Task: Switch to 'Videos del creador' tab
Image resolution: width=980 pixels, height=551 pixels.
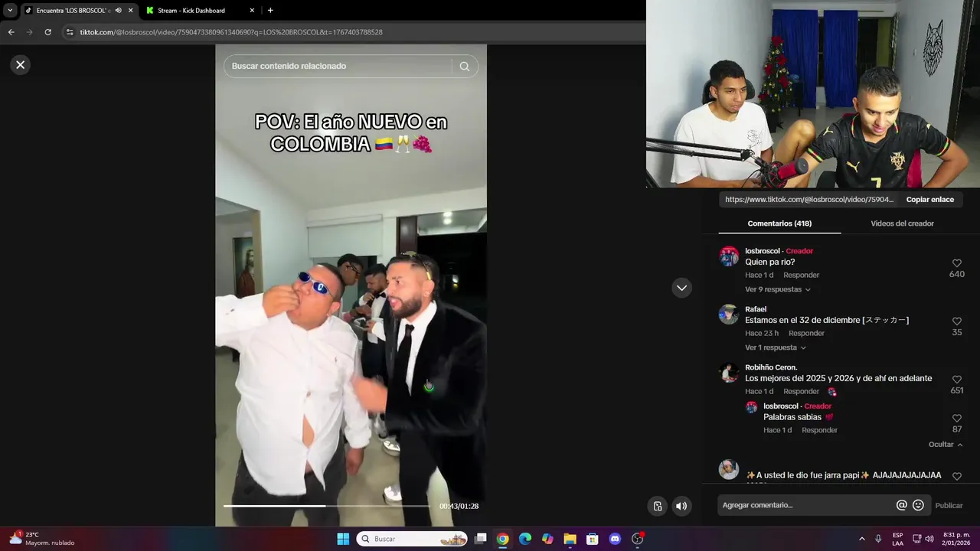Action: click(x=902, y=223)
